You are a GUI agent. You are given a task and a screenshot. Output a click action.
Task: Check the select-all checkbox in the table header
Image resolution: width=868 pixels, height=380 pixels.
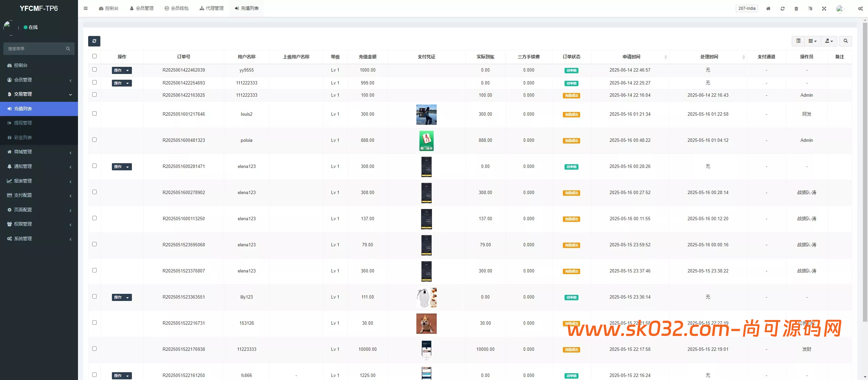(94, 56)
